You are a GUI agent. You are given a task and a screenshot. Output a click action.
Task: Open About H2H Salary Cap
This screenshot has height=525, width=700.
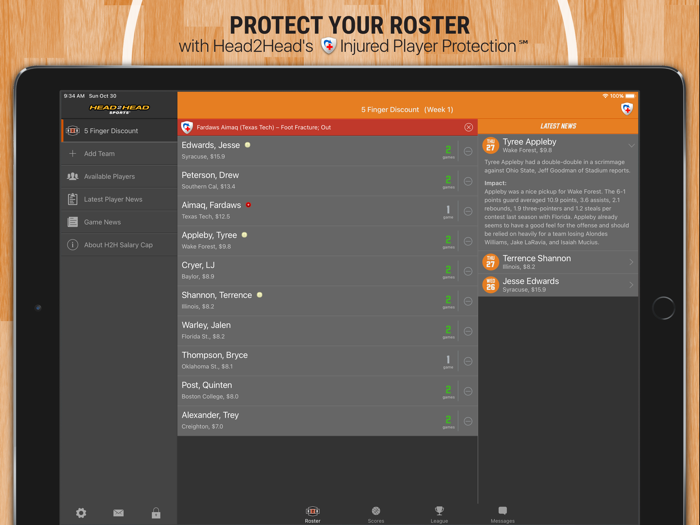coord(119,245)
